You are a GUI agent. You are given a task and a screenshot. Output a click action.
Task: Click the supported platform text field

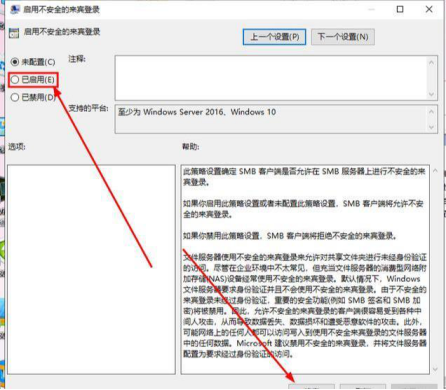[x=271, y=119]
